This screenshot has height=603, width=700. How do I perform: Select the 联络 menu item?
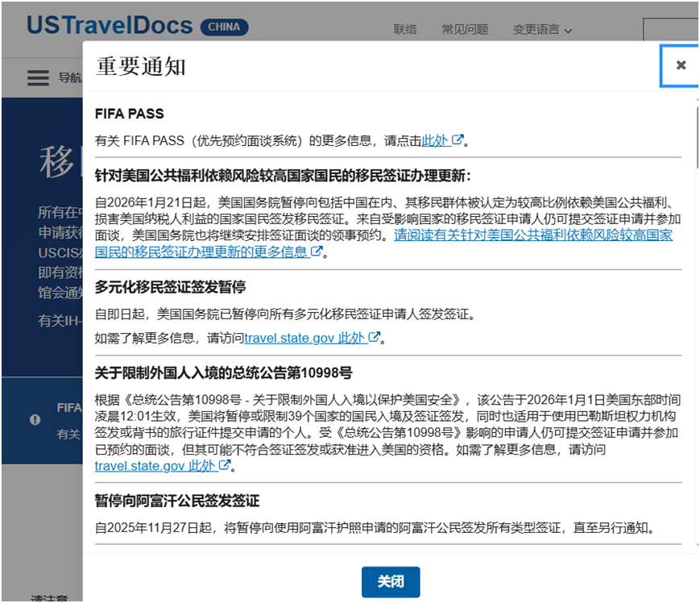click(x=406, y=29)
